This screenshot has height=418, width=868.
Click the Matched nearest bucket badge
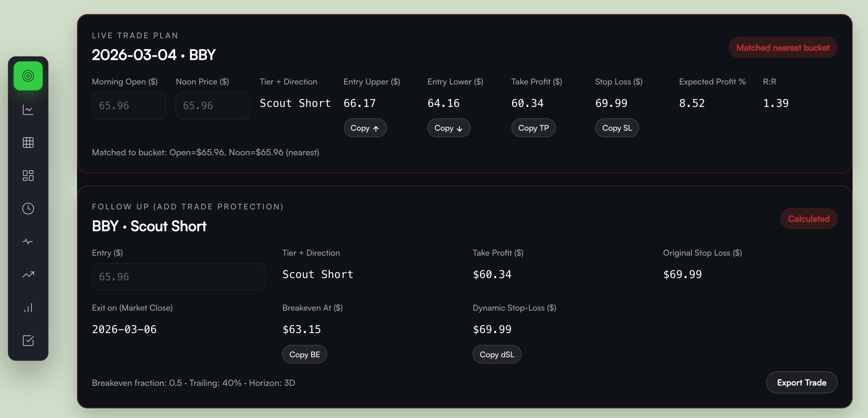[783, 48]
